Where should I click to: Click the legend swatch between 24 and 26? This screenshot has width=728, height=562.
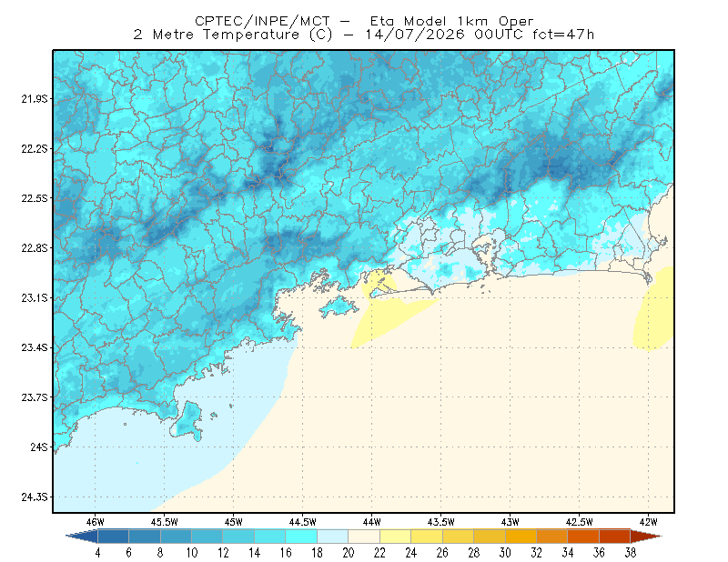coord(427,537)
